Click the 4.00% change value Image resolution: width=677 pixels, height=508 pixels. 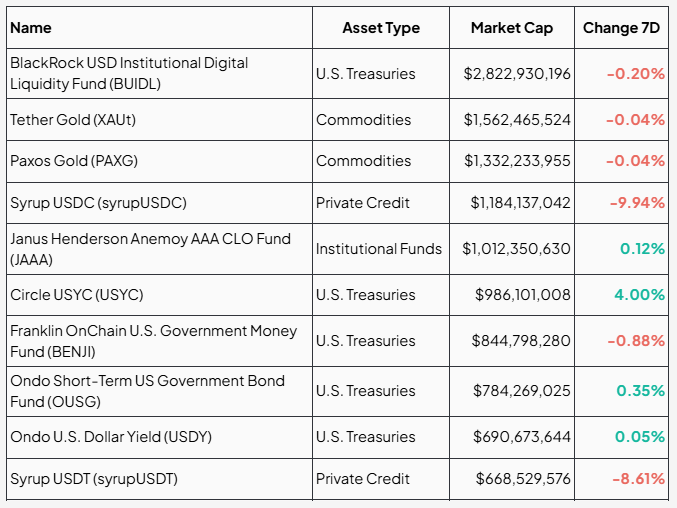point(641,295)
